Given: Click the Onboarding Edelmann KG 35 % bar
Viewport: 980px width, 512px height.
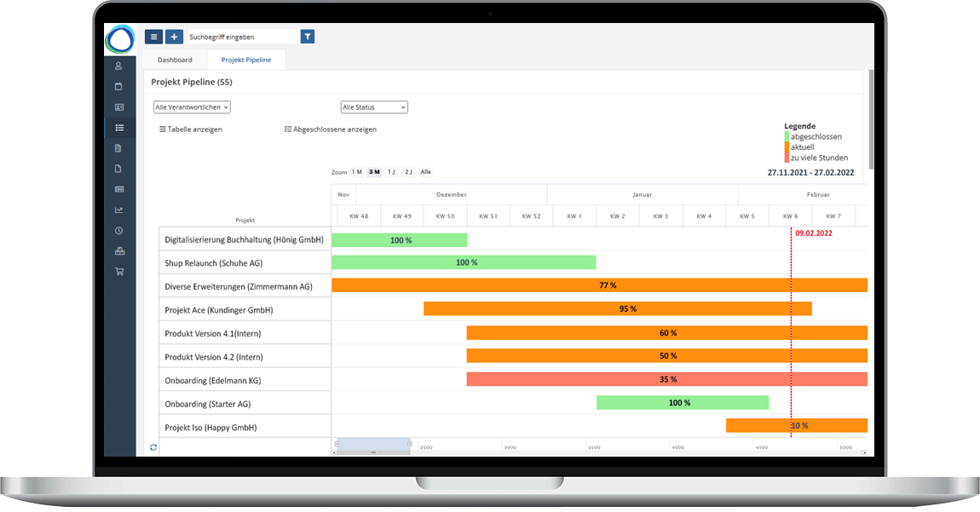Looking at the screenshot, I should tap(667, 379).
